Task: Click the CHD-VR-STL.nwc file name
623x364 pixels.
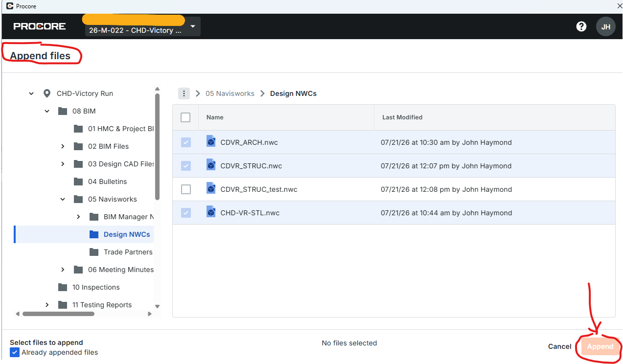Action: 250,213
